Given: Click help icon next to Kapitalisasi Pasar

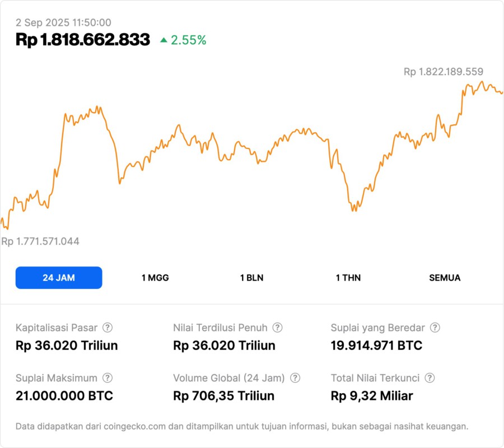Looking at the screenshot, I should (108, 328).
